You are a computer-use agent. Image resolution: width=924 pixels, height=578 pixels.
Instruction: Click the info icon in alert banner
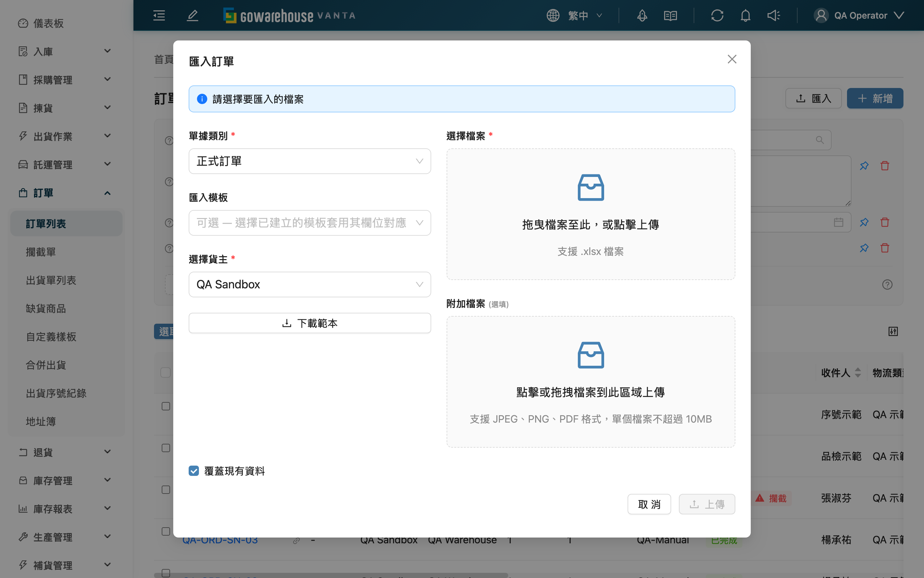click(202, 99)
